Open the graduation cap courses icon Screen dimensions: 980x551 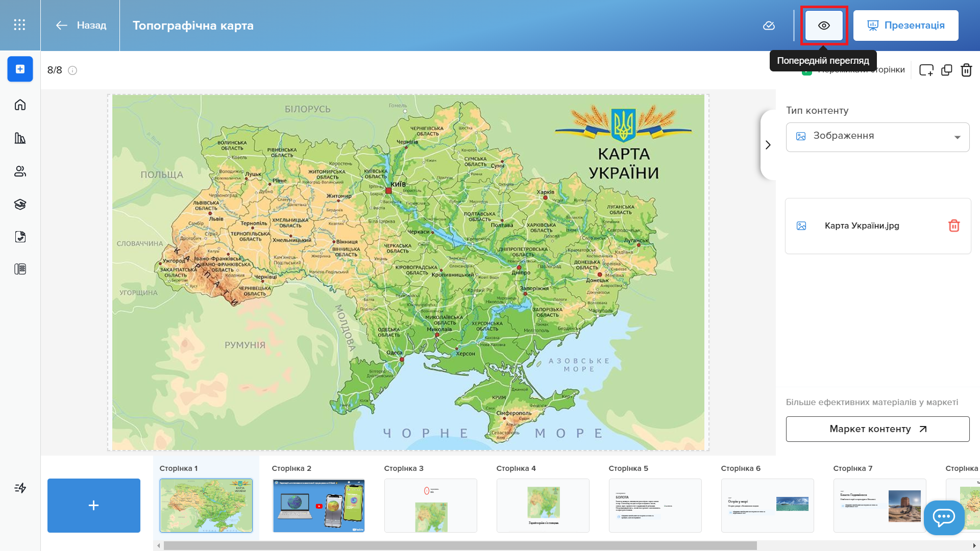[20, 204]
